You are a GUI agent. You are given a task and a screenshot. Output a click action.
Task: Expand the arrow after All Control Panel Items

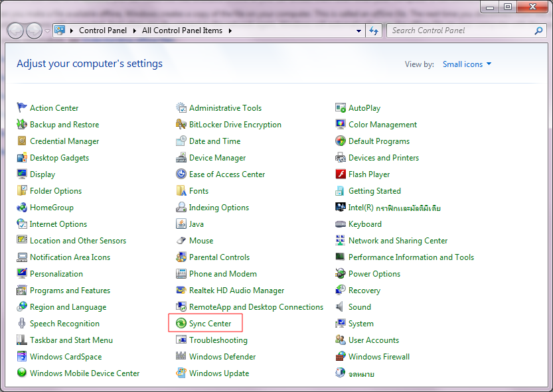point(230,31)
